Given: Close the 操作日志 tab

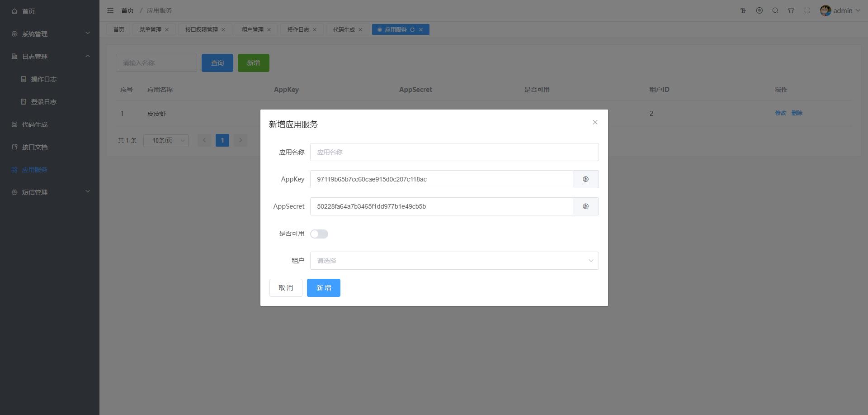Looking at the screenshot, I should pos(315,30).
